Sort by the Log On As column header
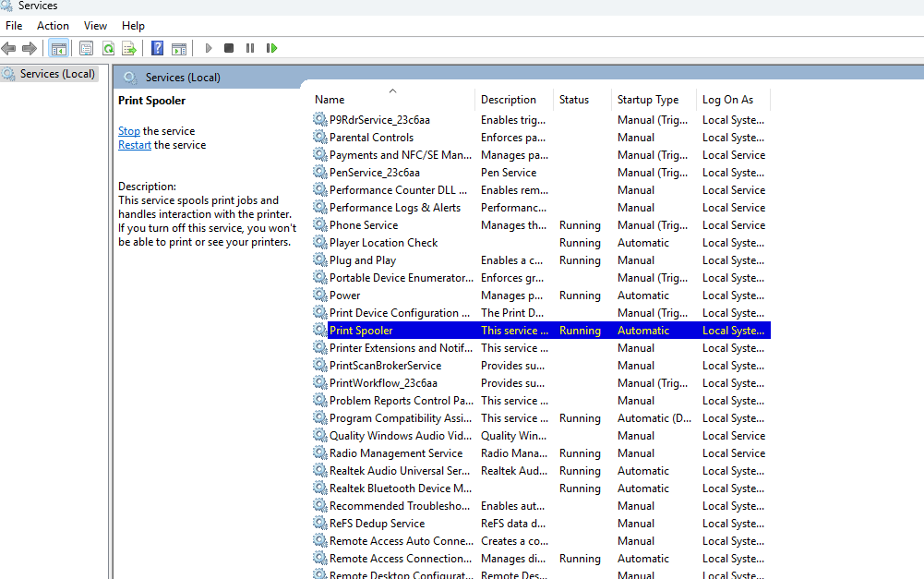Screen dimensions: 924x579 click(733, 100)
